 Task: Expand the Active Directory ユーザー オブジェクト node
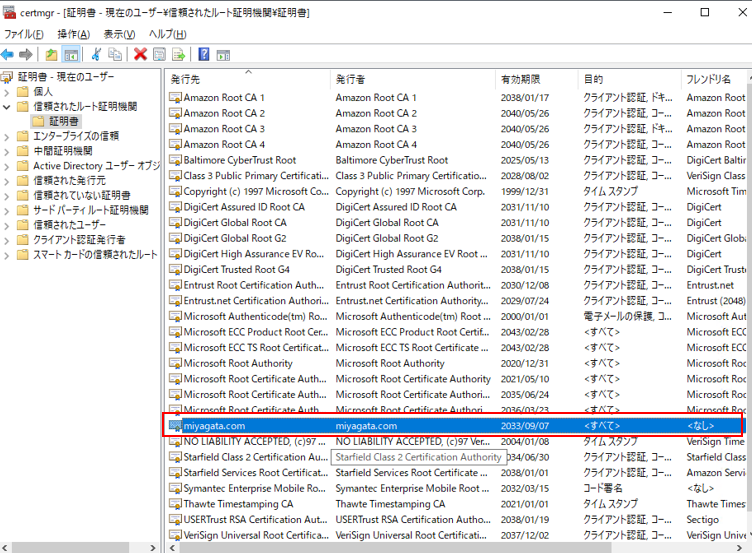(6, 166)
